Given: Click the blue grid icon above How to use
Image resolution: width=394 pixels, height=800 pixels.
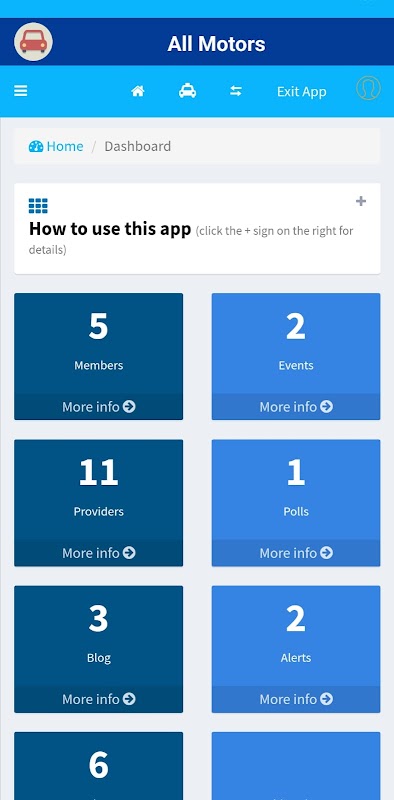Looking at the screenshot, I should (x=38, y=206).
